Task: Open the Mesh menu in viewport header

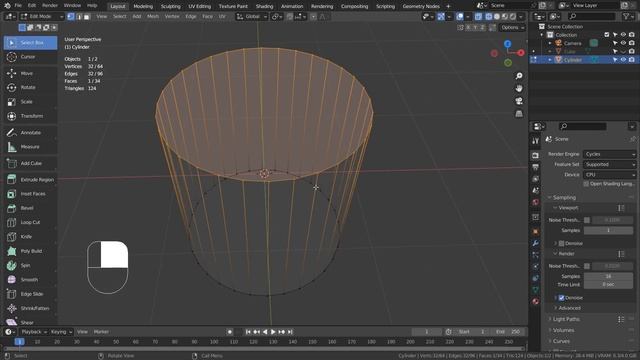Action: pyautogui.click(x=153, y=17)
